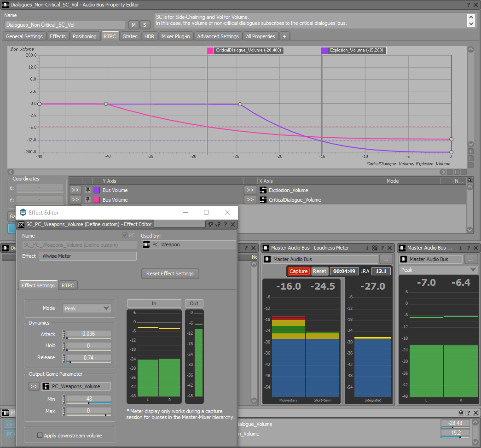Open the Positioning tab
This screenshot has height=448, width=481.
(x=84, y=36)
